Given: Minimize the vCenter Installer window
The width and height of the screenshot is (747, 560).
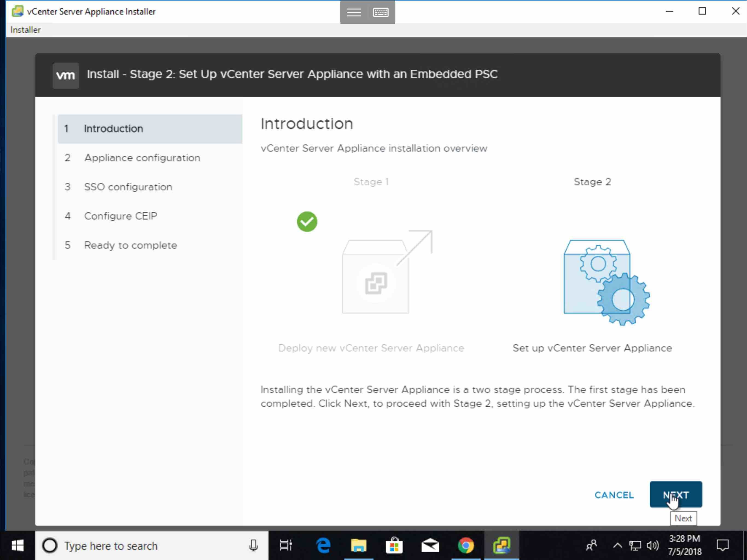Looking at the screenshot, I should 669,11.
